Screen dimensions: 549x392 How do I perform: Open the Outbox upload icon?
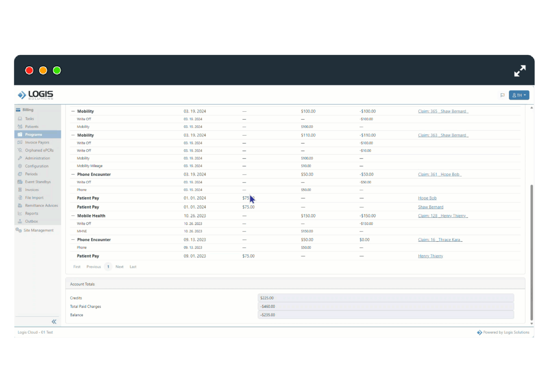20,221
